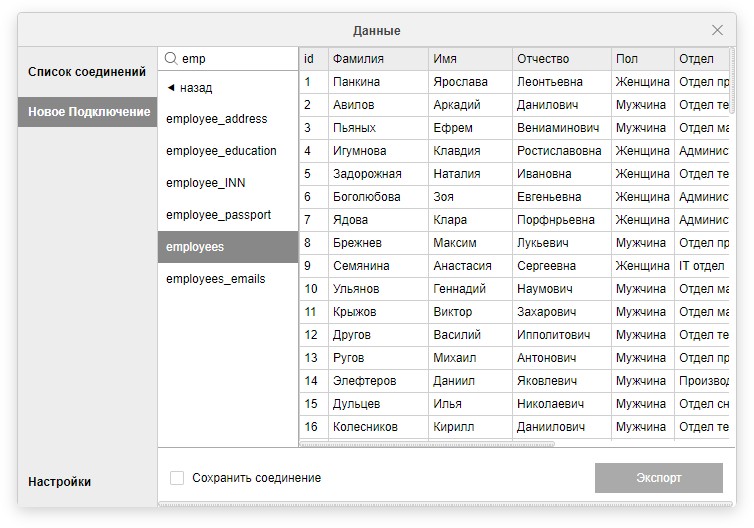Open the Настройки section

60,482
